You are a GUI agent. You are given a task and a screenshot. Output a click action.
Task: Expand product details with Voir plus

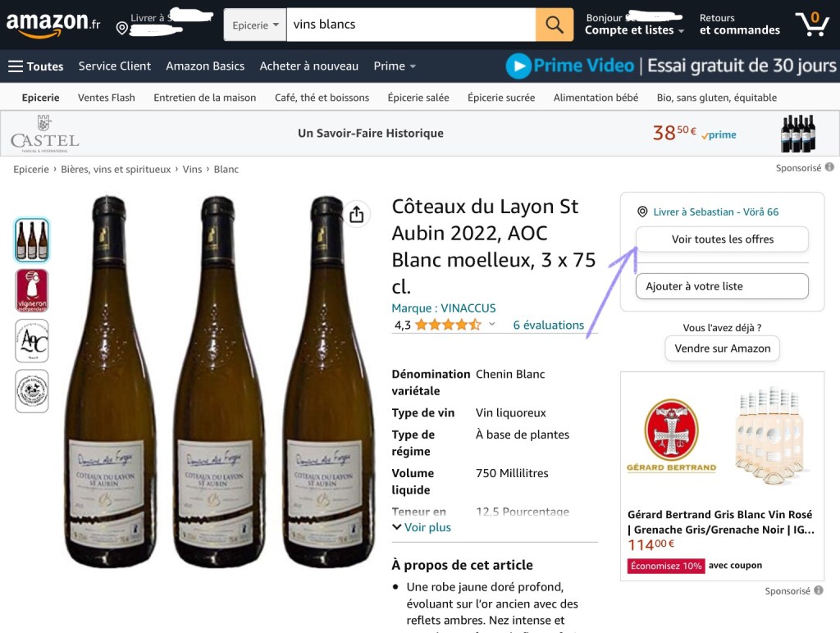(x=422, y=527)
